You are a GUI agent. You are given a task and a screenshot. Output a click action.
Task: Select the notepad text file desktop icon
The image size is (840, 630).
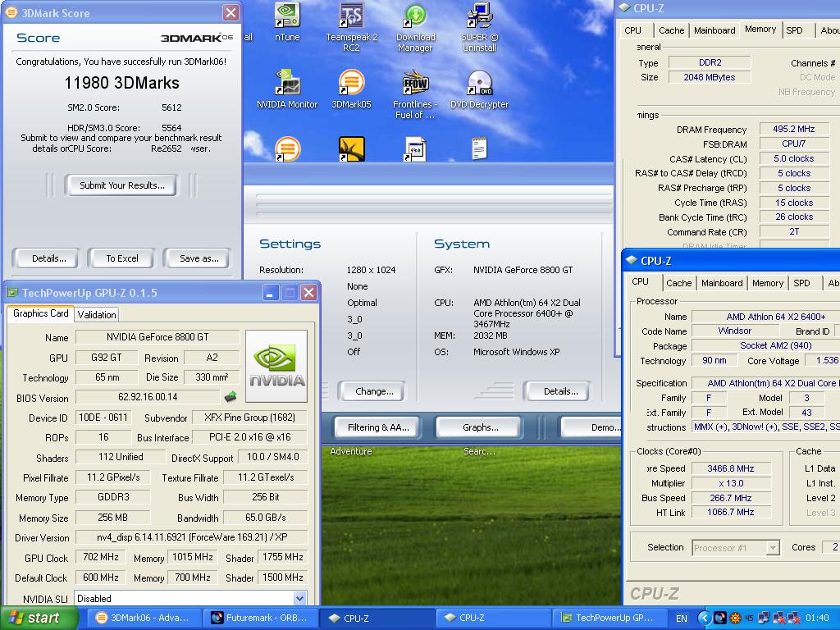tap(479, 148)
